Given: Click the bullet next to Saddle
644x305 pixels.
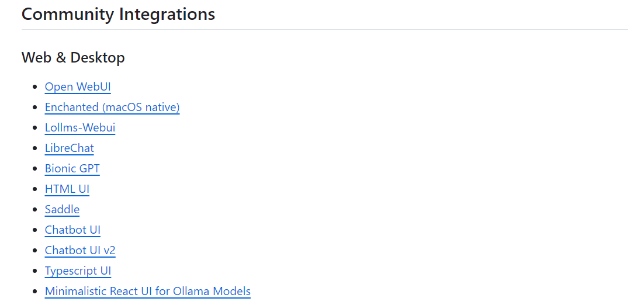Looking at the screenshot, I should [34, 210].
